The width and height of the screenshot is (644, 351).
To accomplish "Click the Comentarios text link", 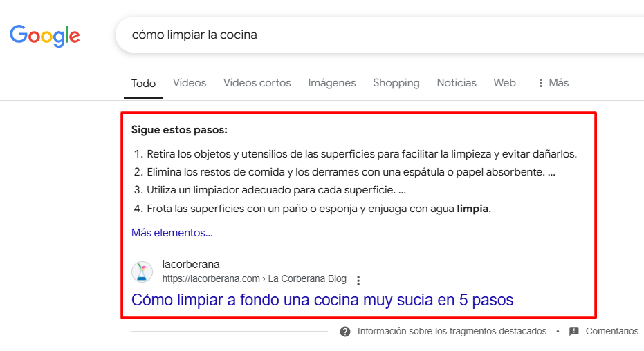I will (611, 332).
